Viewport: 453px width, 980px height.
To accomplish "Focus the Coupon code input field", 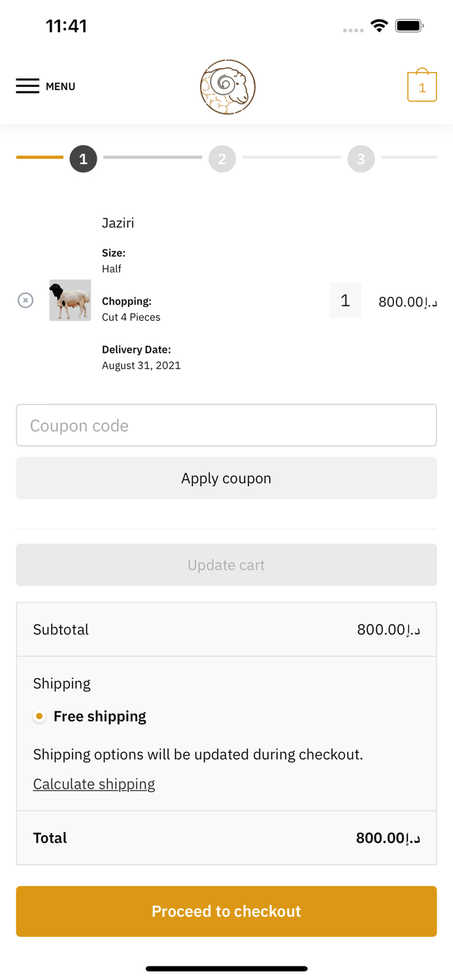I will click(226, 425).
